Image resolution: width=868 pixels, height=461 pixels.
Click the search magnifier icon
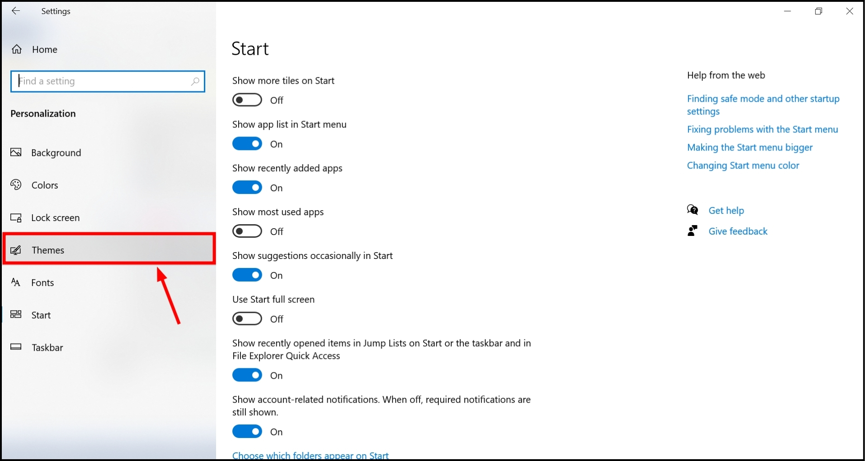click(x=195, y=81)
